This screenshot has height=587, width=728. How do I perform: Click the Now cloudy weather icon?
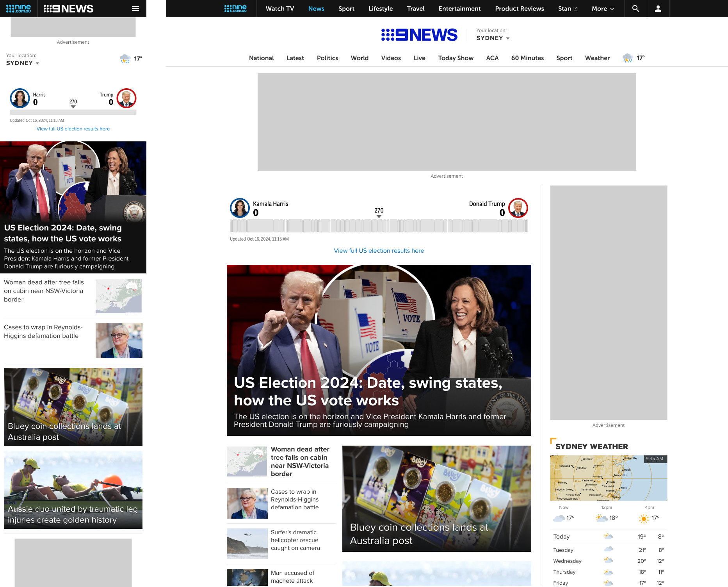pyautogui.click(x=559, y=518)
